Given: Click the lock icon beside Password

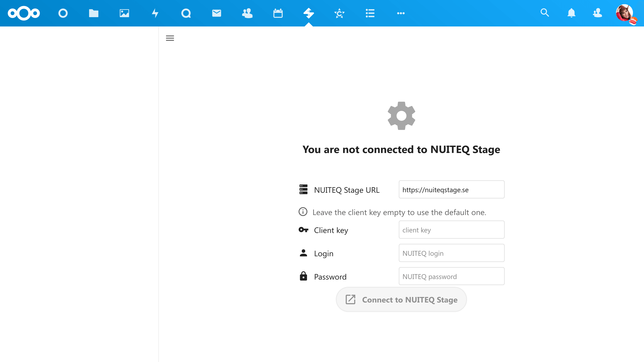Looking at the screenshot, I should 304,276.
